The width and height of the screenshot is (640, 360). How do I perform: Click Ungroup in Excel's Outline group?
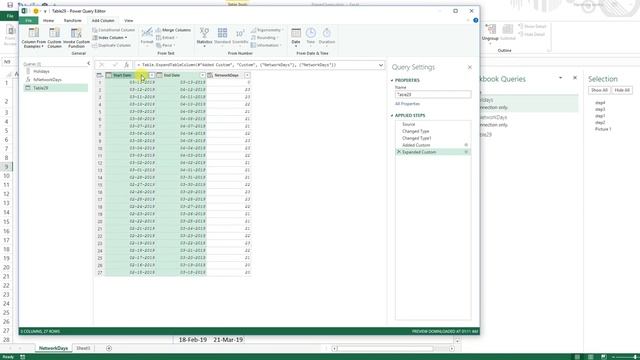[490, 33]
